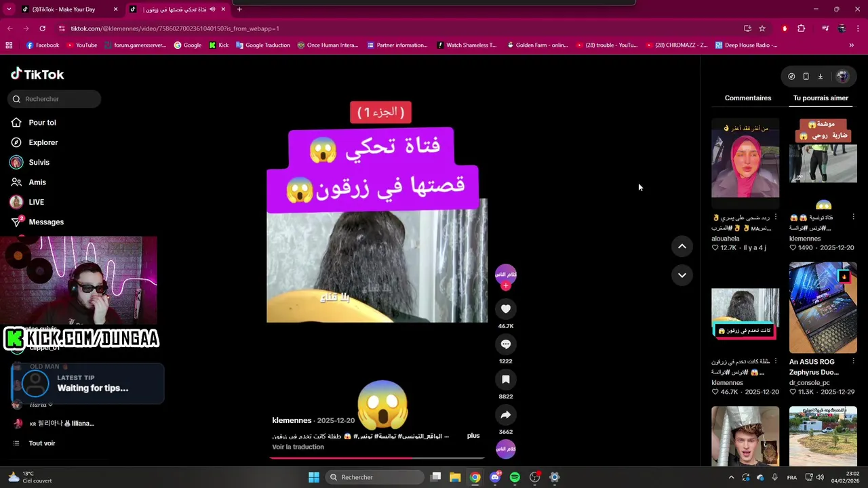Click the download app icon in header
This screenshot has height=488, width=868.
click(x=820, y=77)
